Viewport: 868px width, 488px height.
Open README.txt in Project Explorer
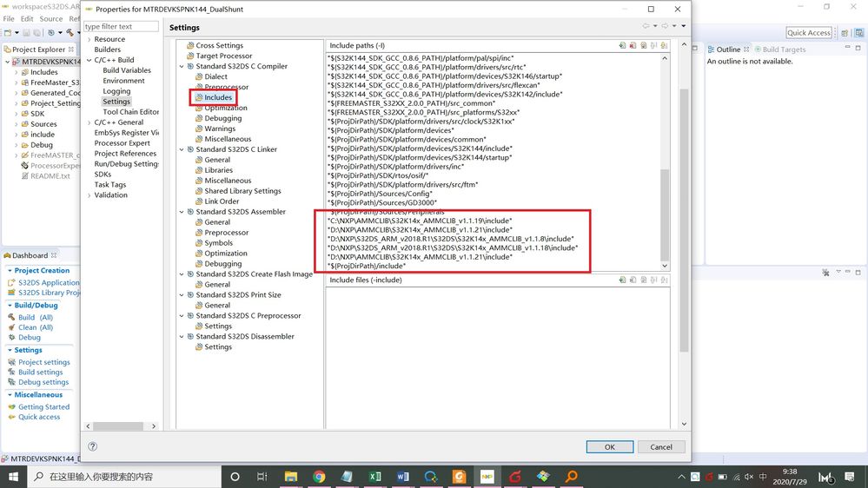50,176
